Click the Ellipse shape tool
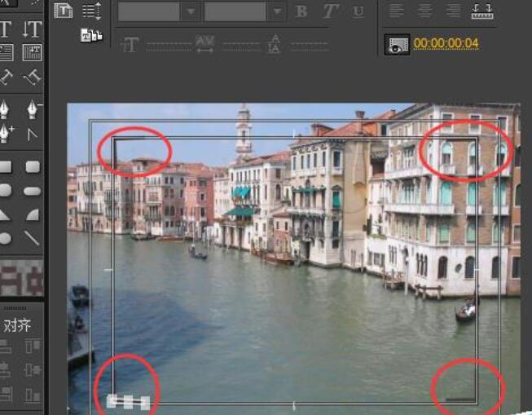 tap(6, 238)
